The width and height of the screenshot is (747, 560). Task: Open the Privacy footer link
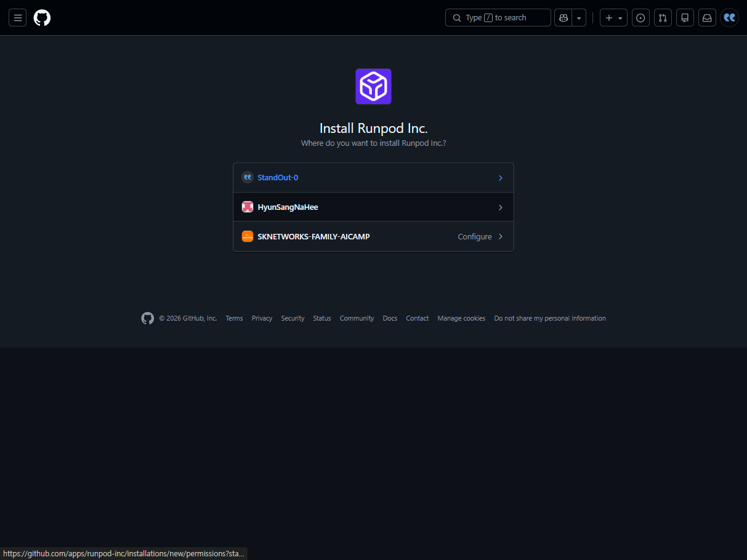(262, 318)
